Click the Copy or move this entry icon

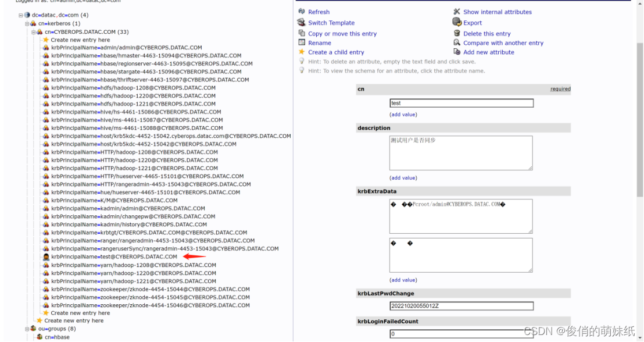(302, 33)
